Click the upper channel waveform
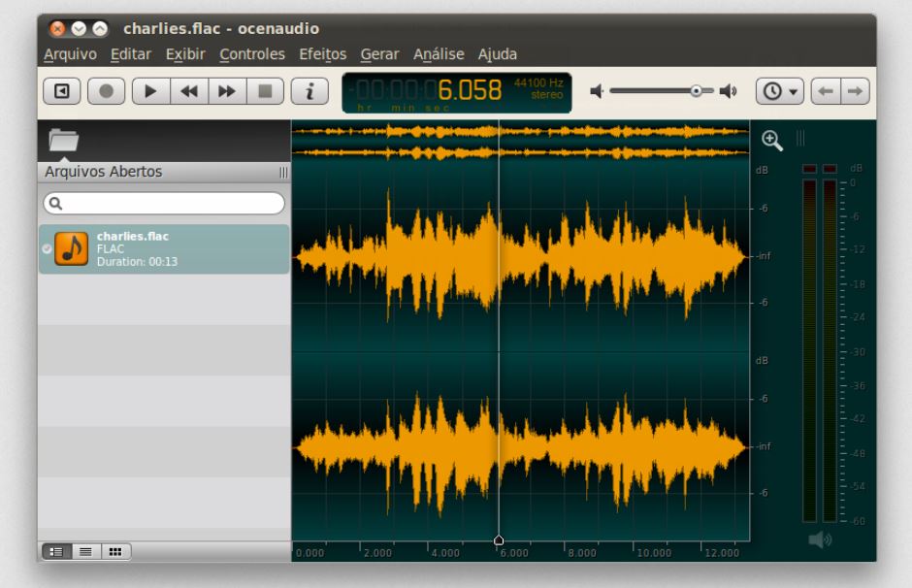The height and width of the screenshot is (588, 912). [521, 257]
